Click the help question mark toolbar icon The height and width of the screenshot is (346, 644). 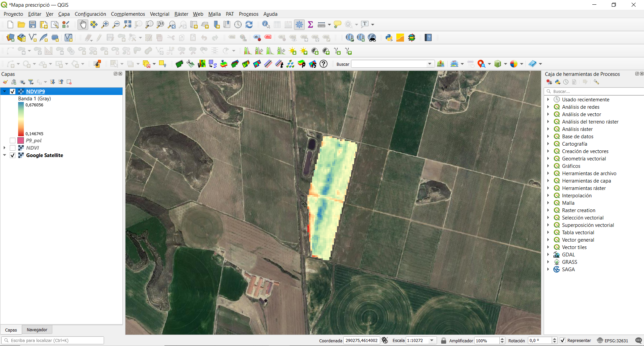[428, 38]
